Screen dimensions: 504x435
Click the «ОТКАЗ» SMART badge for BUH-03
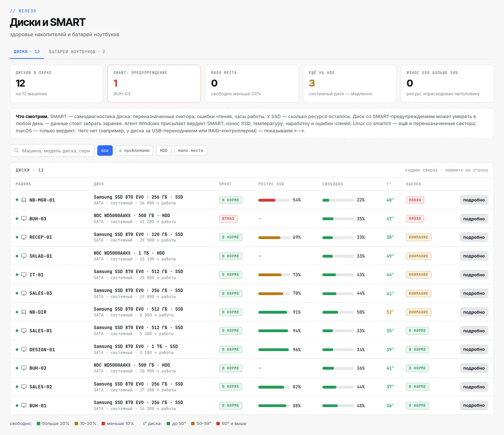coord(228,219)
